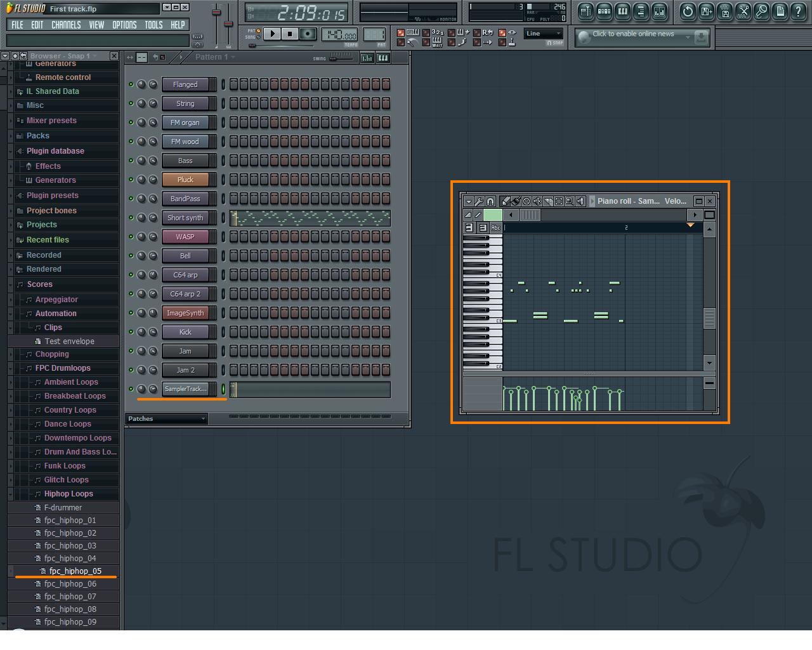Mute the Pluck channel LED
The image size is (812, 650).
click(x=131, y=180)
